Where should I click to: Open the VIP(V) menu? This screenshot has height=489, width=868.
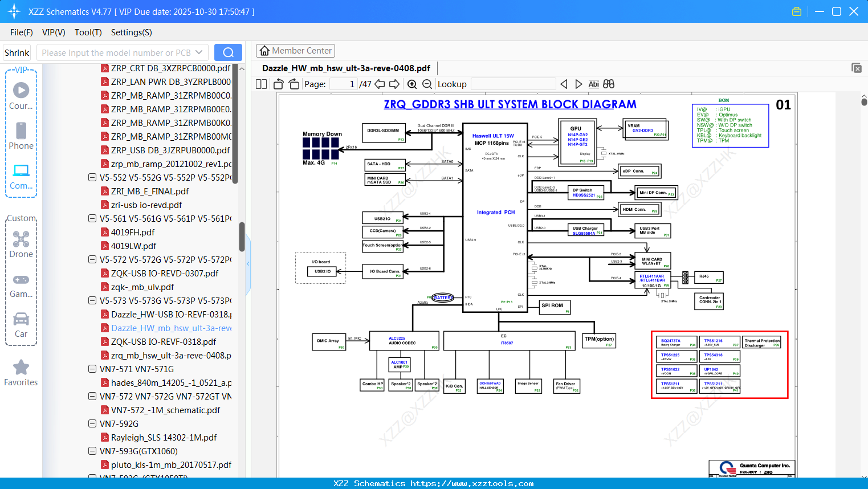point(54,32)
